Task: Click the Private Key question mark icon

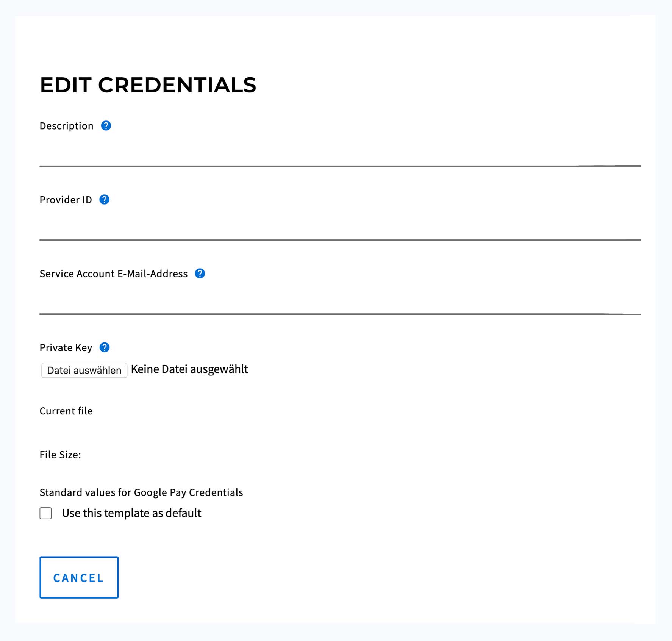Action: [105, 347]
